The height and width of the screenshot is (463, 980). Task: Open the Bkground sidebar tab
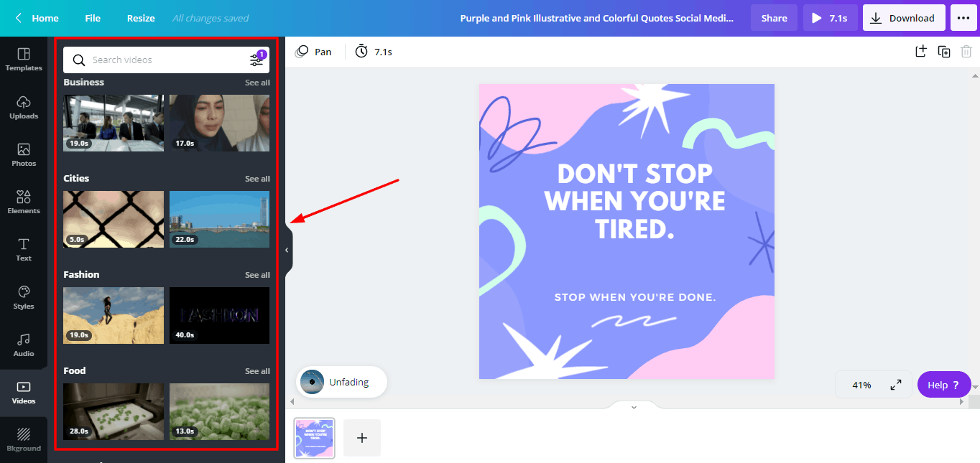(x=24, y=440)
